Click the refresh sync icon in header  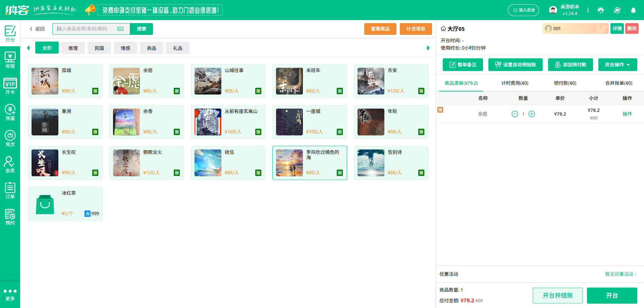[617, 10]
